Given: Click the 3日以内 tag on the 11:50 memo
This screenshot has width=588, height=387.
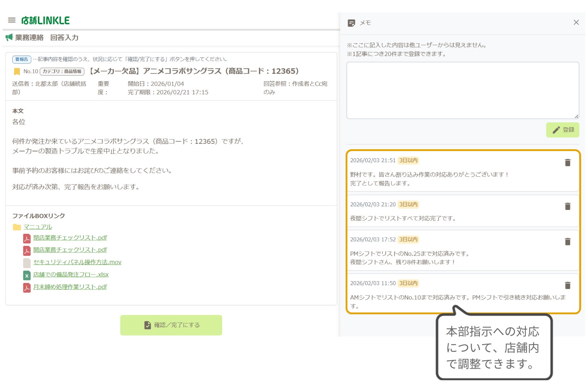Looking at the screenshot, I should point(408,283).
